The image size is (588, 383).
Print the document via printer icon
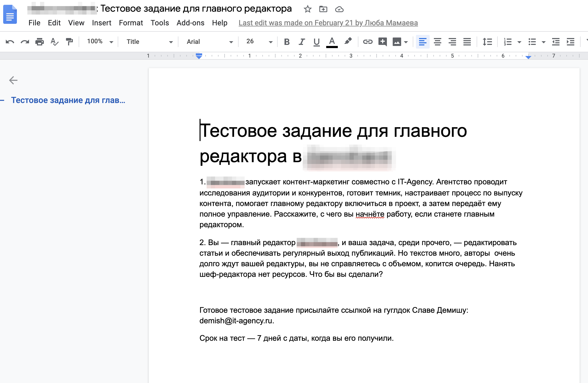point(40,42)
